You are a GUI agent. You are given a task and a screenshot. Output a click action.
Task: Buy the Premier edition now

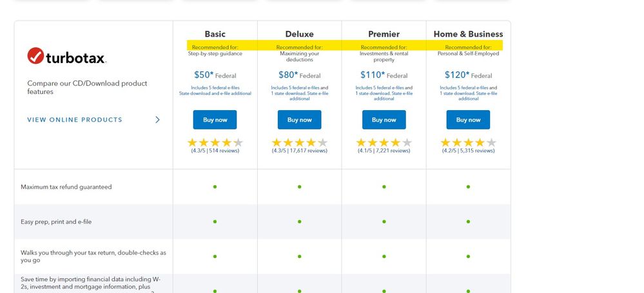click(x=384, y=120)
